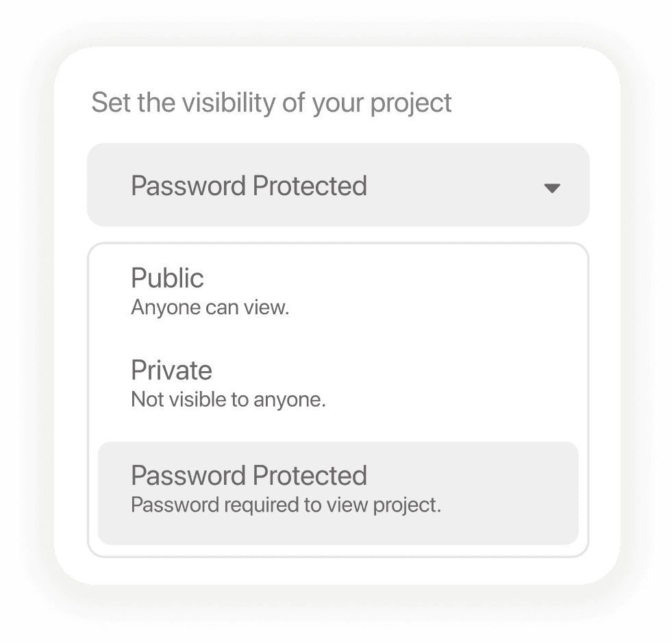Click the 'Password Protected' text in dropdown field
Image resolution: width=672 pixels, height=643 pixels.
pos(249,186)
